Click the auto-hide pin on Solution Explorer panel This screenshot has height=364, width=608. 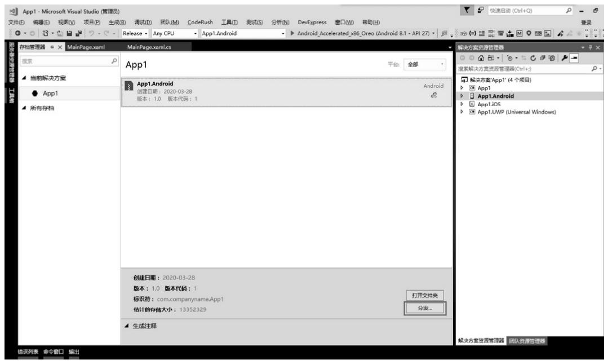coord(590,47)
